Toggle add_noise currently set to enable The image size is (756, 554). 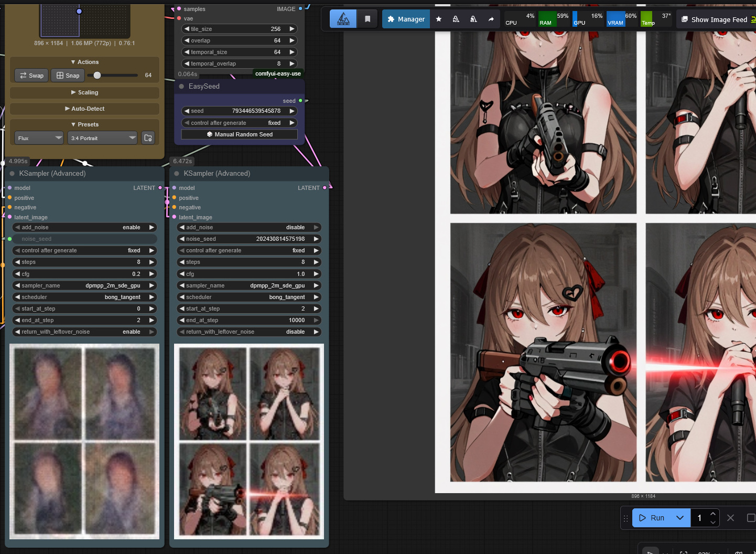coord(84,227)
